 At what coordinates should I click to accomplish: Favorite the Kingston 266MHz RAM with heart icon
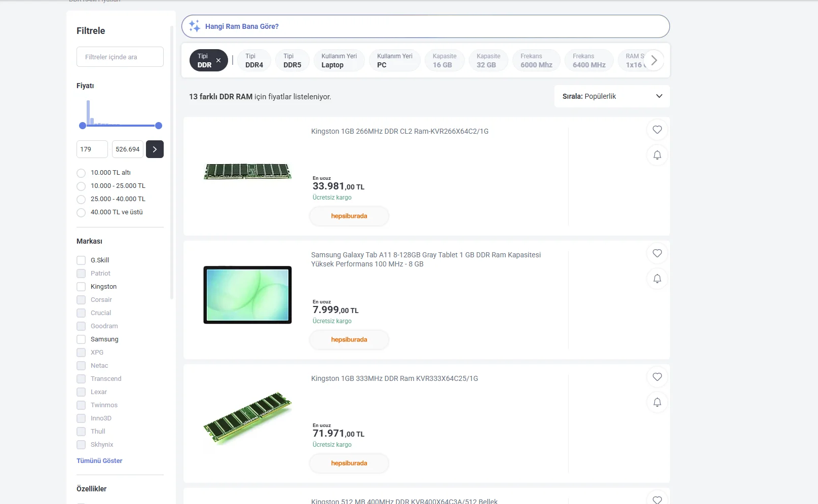coord(657,130)
